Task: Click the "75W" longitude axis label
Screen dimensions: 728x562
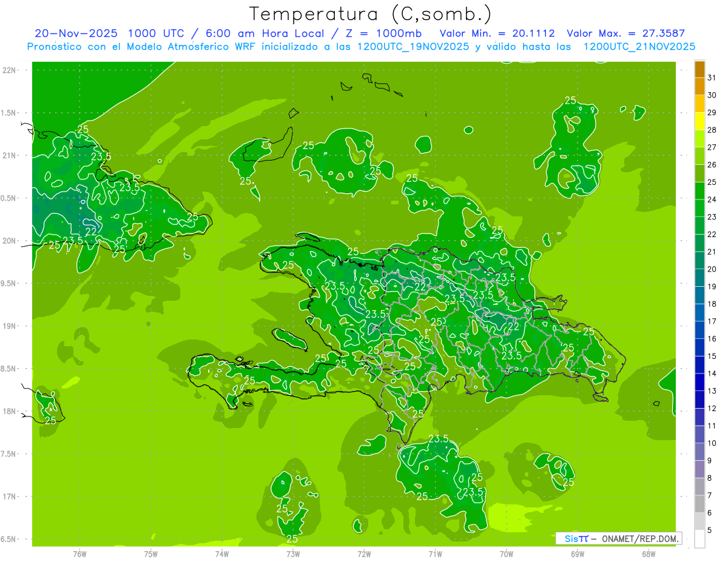Action: click(151, 554)
